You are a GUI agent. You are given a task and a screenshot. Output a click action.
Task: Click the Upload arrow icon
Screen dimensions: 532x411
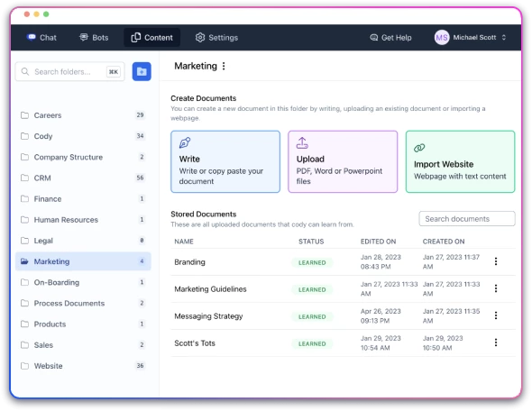coord(302,142)
